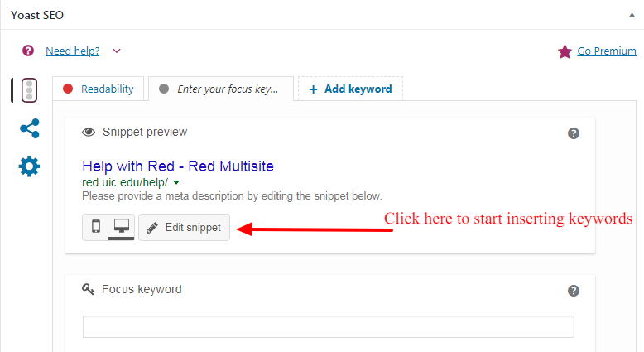The image size is (644, 352).
Task: Click the plus icon on Add keyword
Action: coord(313,89)
